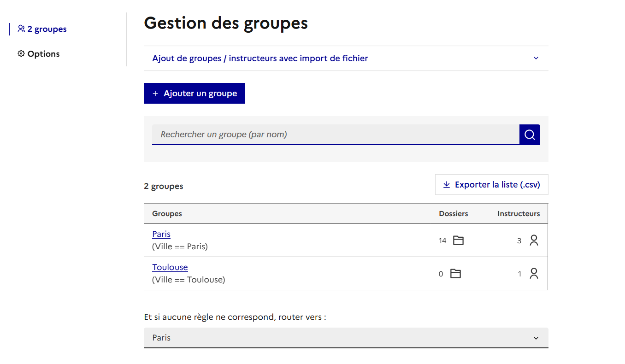Click the folder icon in the Toulouse row
Screen dimensions: 625x364
point(455,274)
